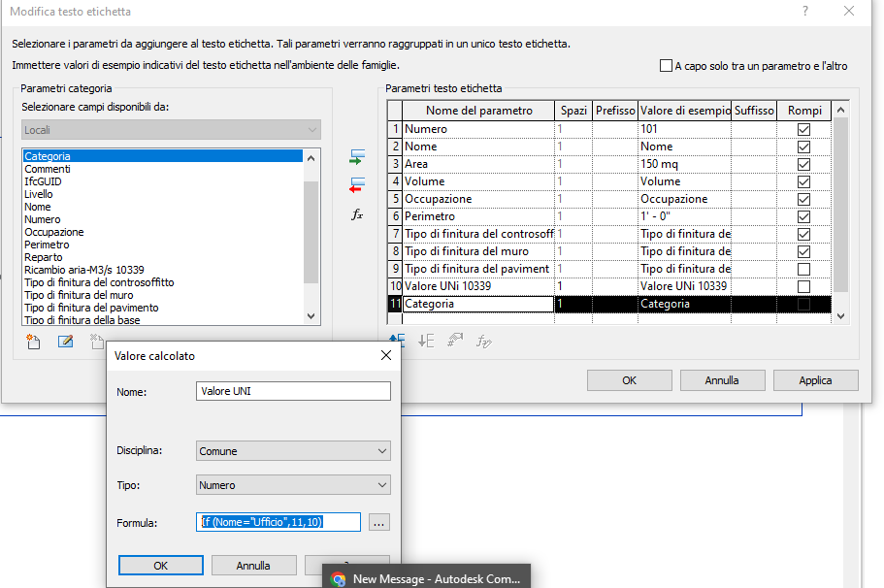The height and width of the screenshot is (588, 884).
Task: Move parameter down icon below label table
Action: [x=426, y=341]
